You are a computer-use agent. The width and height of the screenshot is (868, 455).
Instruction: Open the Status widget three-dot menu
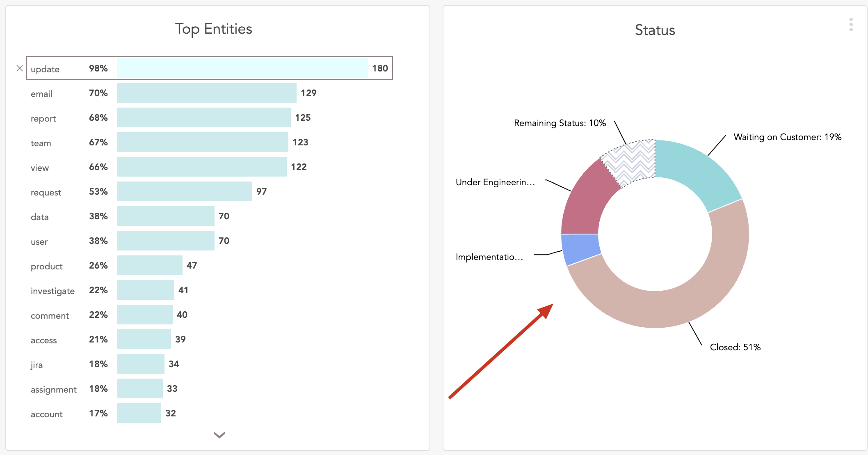coord(851,25)
